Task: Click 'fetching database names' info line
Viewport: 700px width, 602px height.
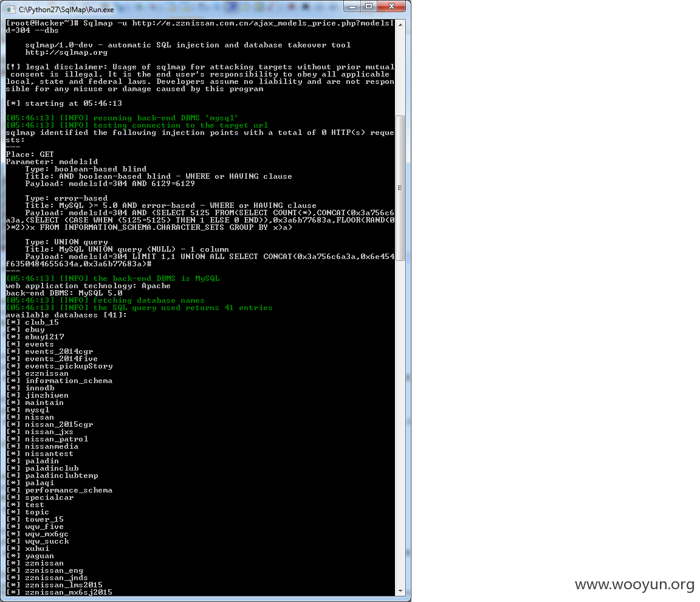Action: tap(105, 300)
